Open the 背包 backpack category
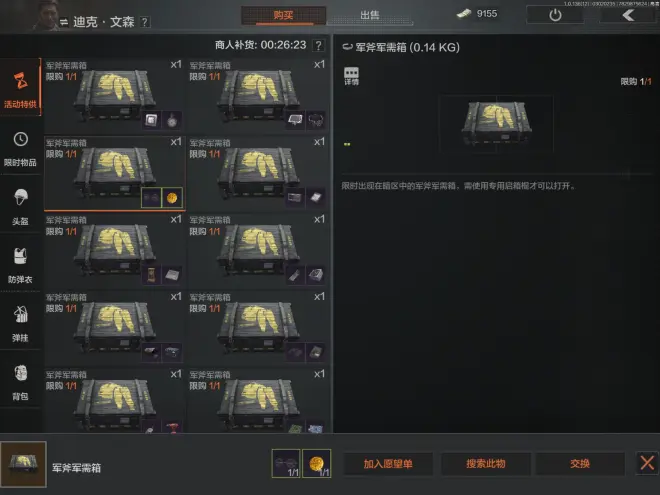The image size is (660, 495). coord(21,381)
